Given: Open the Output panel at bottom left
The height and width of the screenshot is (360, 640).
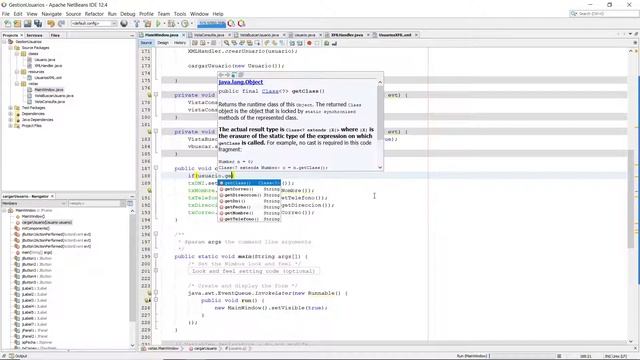Looking at the screenshot, I should 18,356.
